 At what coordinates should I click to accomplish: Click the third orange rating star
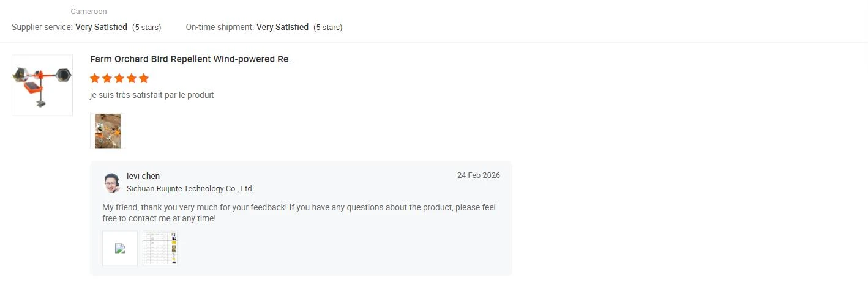pos(119,78)
